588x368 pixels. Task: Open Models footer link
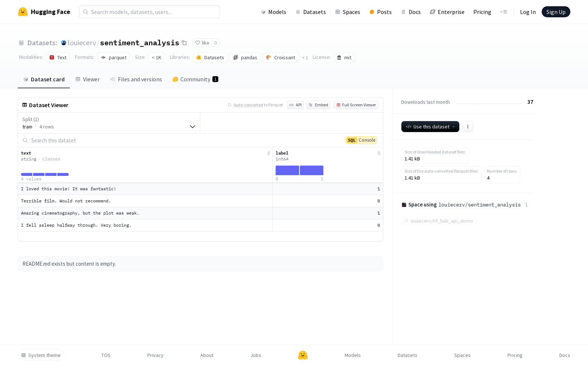point(353,355)
